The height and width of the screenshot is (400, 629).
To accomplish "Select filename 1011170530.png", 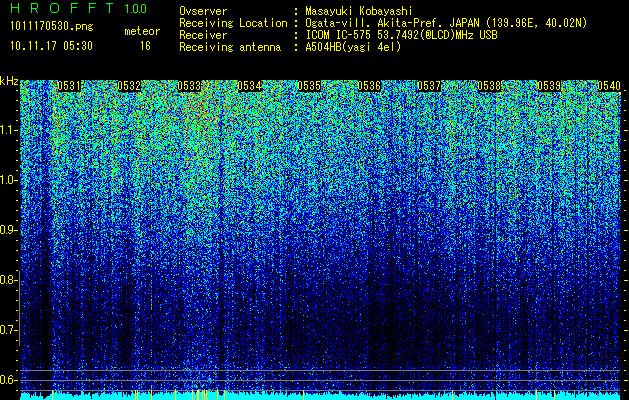I will click(52, 26).
